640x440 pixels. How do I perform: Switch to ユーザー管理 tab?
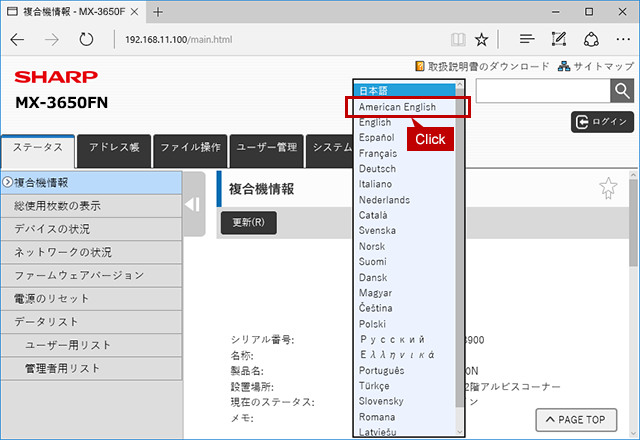click(x=267, y=151)
